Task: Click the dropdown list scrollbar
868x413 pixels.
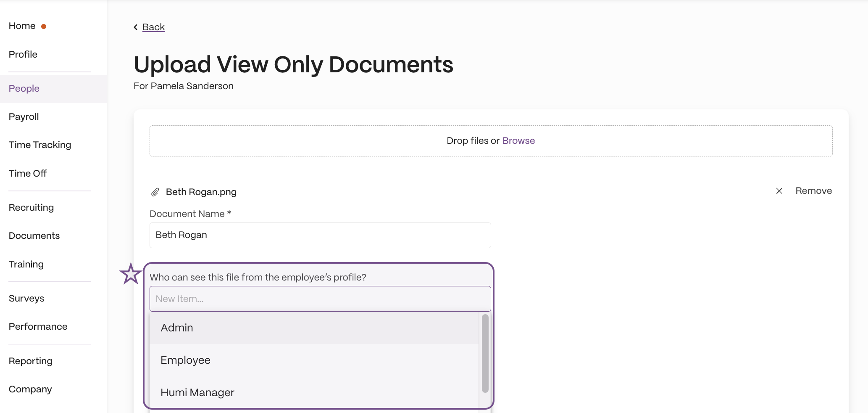Action: (x=485, y=353)
